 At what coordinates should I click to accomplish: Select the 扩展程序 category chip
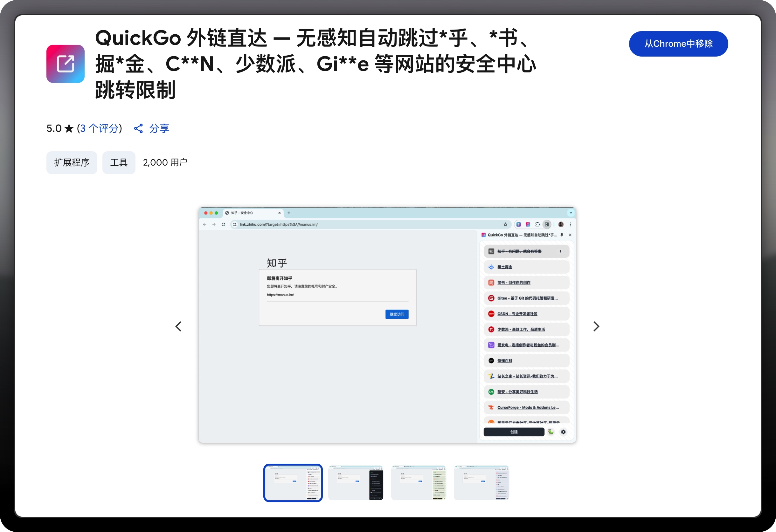[x=72, y=162]
